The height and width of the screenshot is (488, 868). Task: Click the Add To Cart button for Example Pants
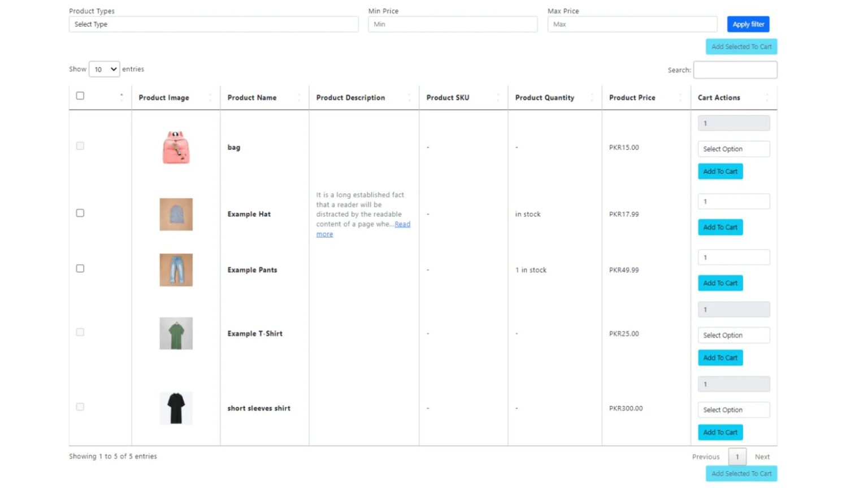(720, 283)
